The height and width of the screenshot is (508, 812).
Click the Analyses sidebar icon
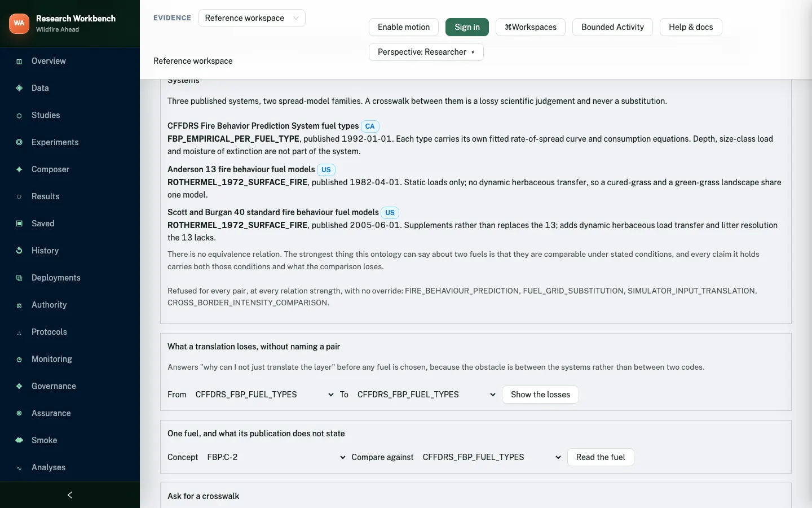click(x=19, y=467)
